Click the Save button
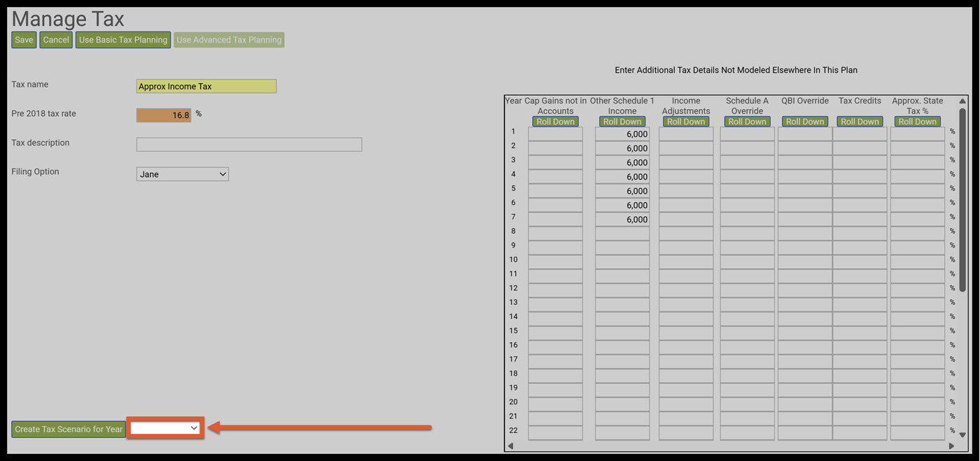The image size is (980, 461). tap(24, 40)
